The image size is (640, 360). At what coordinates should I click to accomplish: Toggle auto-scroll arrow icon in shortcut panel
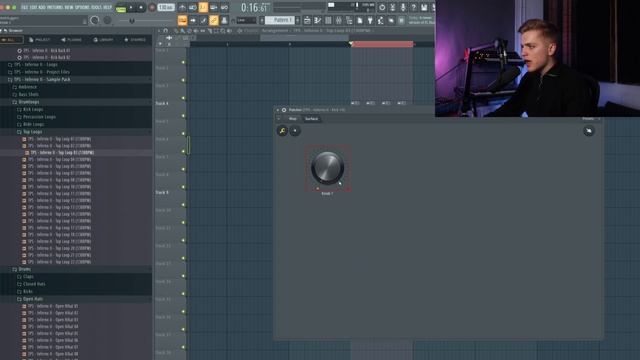point(193,20)
